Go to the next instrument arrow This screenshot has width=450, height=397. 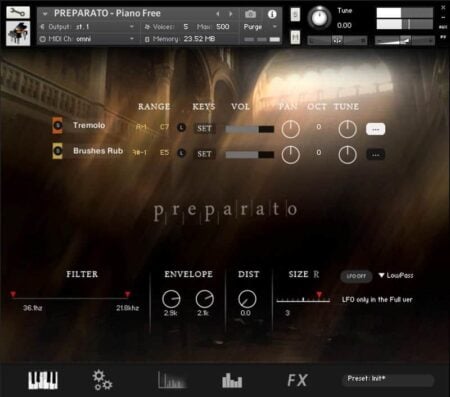230,14
